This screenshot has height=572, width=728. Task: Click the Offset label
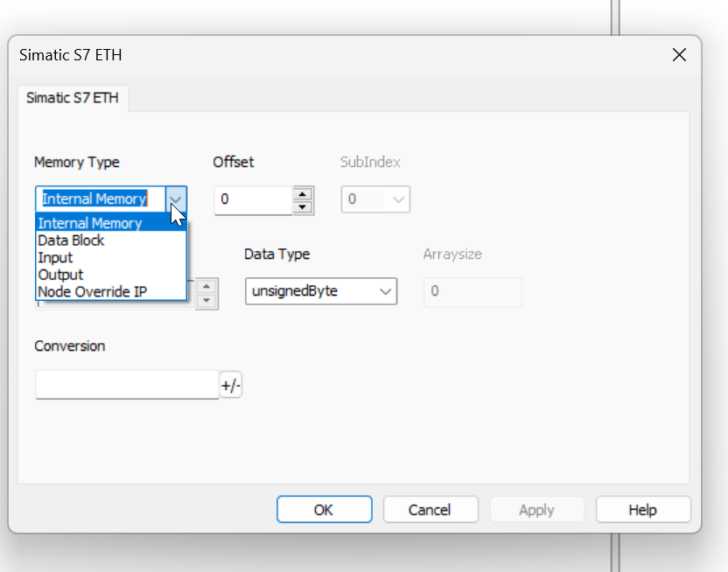[234, 162]
